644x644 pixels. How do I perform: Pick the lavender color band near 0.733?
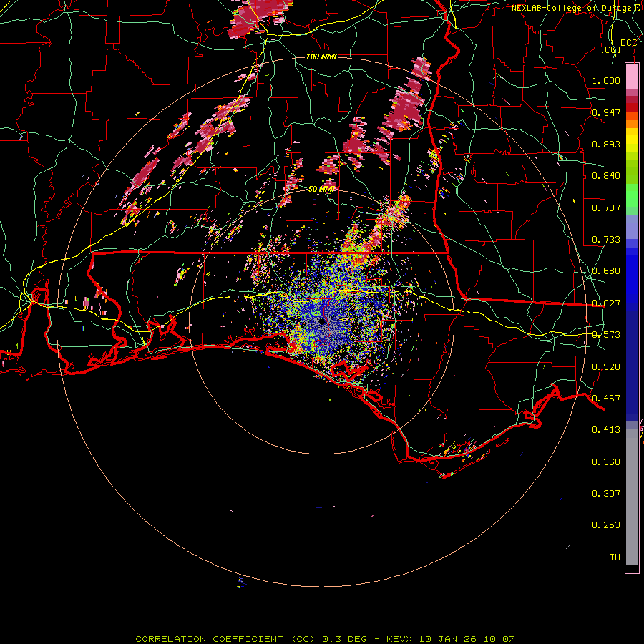(x=632, y=227)
